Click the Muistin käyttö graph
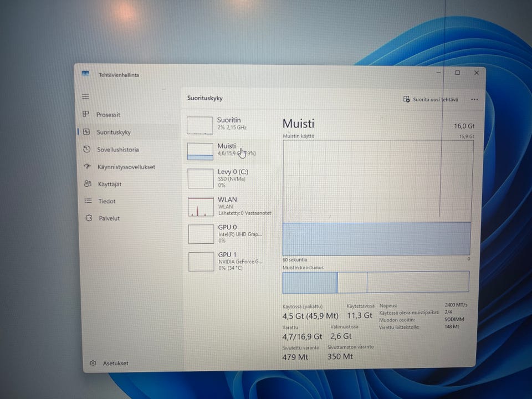532x399 pixels. pos(377,198)
